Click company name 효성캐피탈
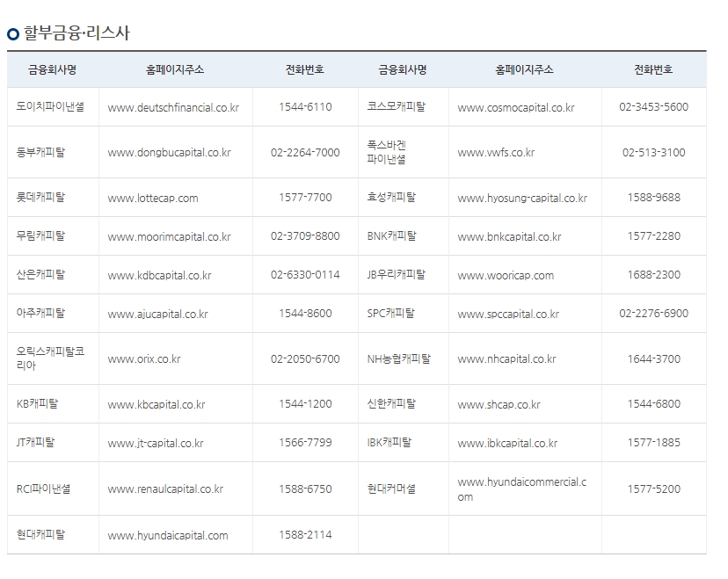 click(x=391, y=197)
